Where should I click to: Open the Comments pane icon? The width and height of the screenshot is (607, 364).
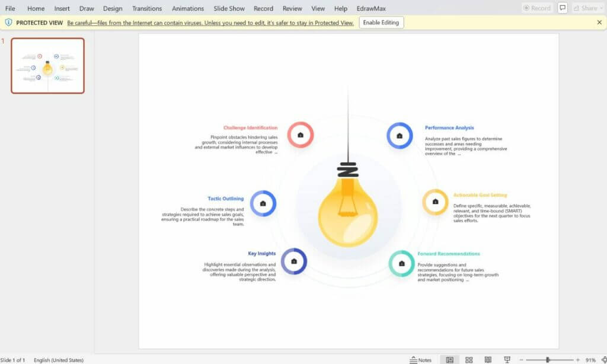[x=563, y=8]
